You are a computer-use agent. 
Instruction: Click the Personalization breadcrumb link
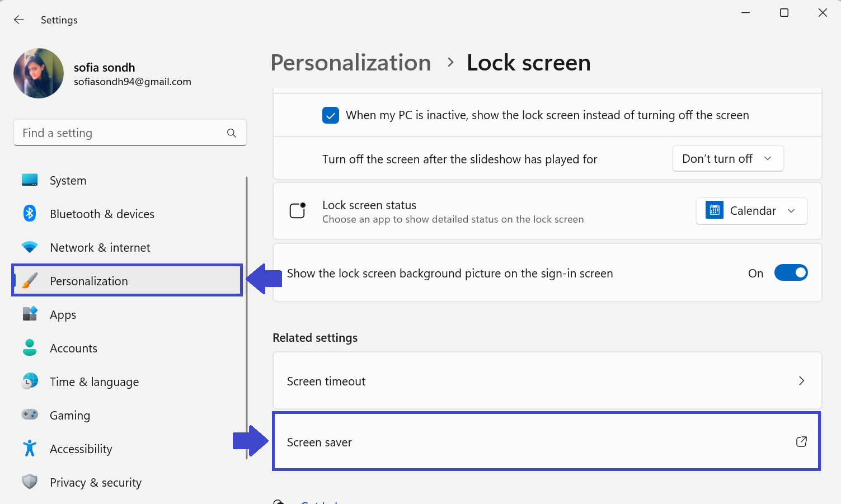coord(351,63)
